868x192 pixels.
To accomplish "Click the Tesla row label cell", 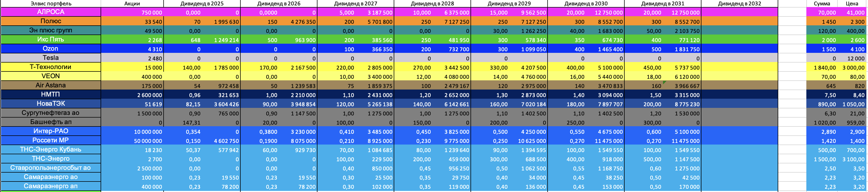I will 51,58.
